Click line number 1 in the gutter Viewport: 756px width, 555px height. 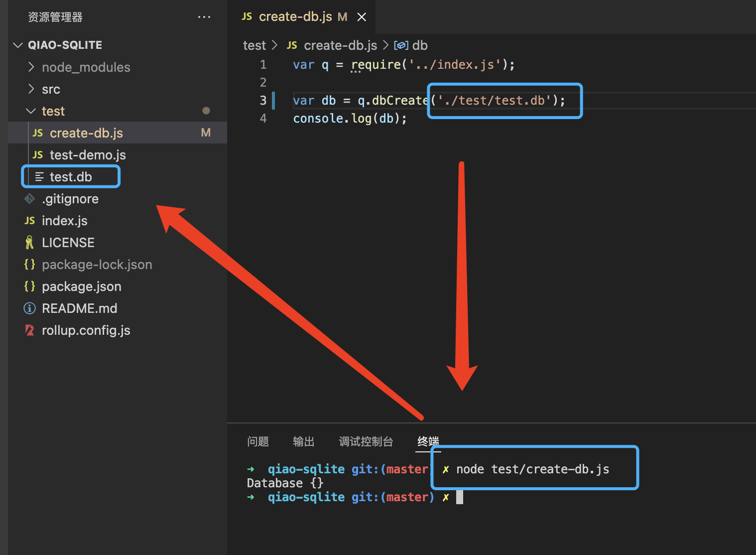(263, 65)
